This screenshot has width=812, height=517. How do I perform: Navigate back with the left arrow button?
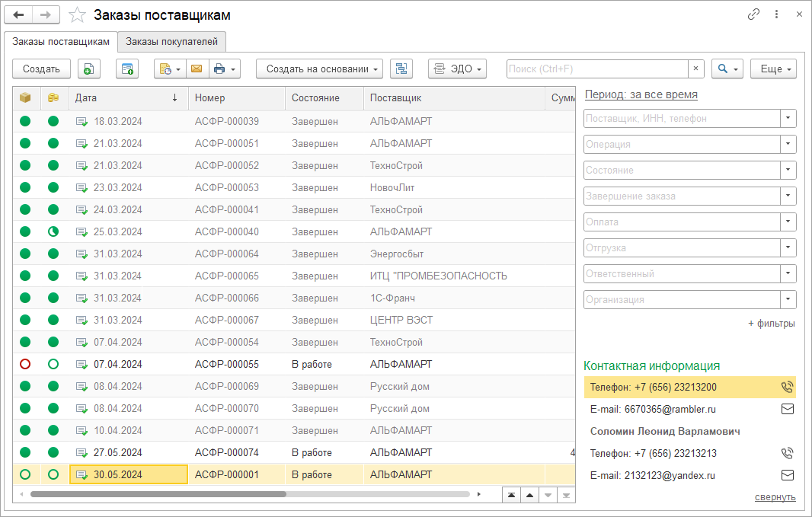[x=19, y=15]
